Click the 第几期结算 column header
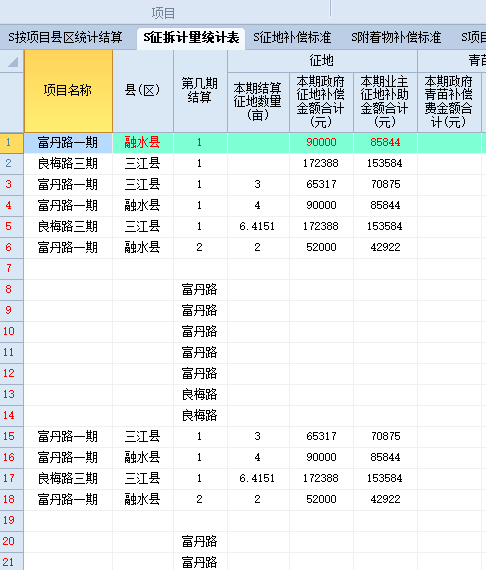Image resolution: width=486 pixels, height=570 pixels. pos(200,91)
